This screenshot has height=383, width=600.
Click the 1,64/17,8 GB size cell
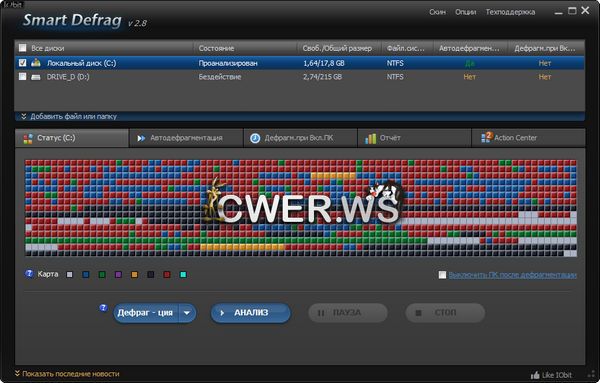324,63
